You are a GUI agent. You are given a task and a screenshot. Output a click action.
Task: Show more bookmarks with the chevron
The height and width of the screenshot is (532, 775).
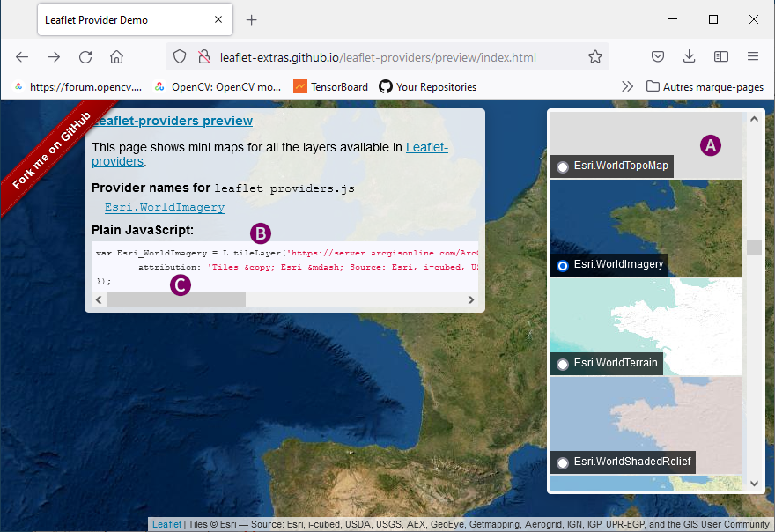click(627, 86)
